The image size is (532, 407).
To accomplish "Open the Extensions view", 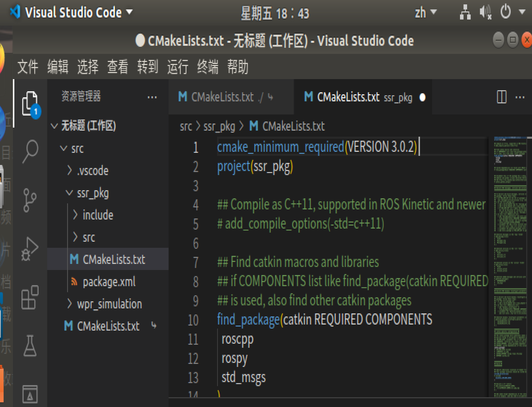I will [x=30, y=297].
